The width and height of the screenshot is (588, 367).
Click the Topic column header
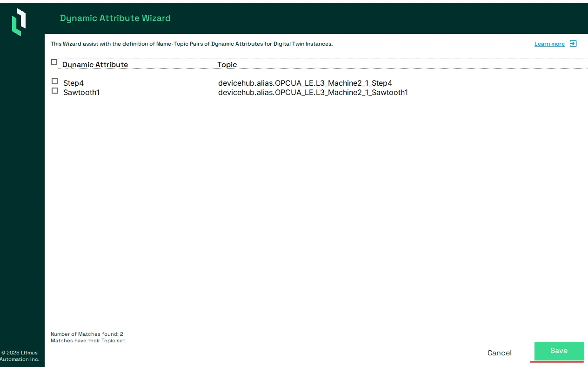227,64
